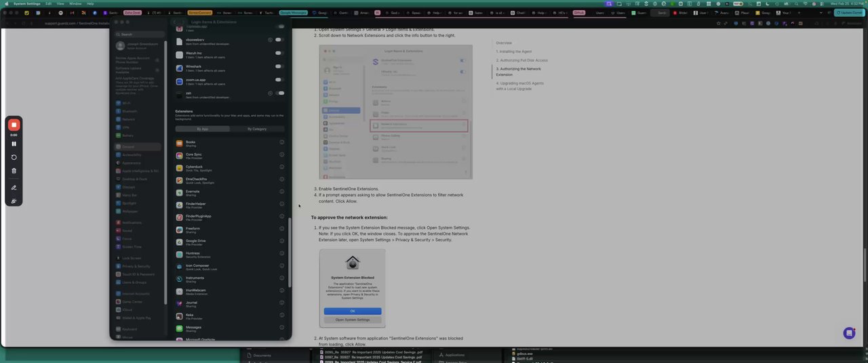This screenshot has width=868, height=363.
Task: Open info details for FinderHelper extension
Action: pyautogui.click(x=282, y=204)
